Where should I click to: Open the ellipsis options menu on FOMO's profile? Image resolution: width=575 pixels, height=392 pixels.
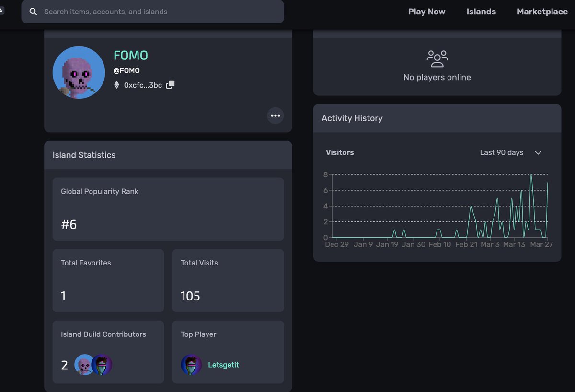275,115
